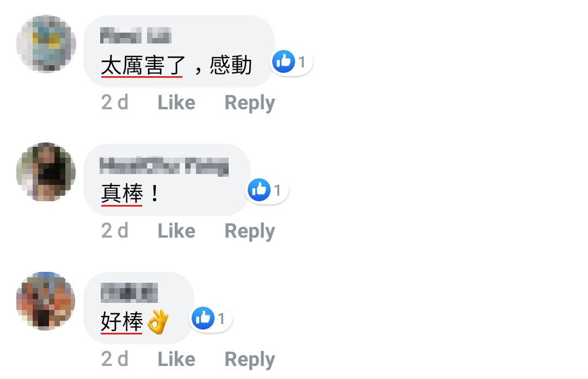588x379 pixels.
Task: Click the blurred author name above 真棒！
Action: (x=164, y=166)
